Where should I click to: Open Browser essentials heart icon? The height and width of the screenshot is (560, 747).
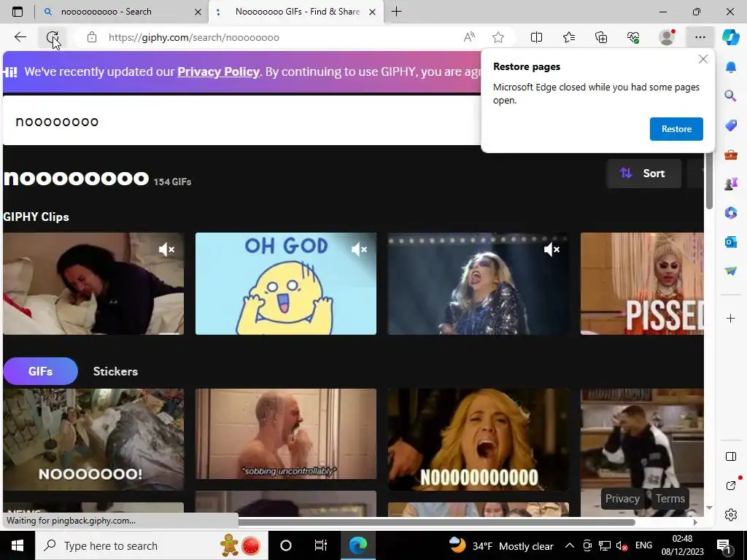(633, 37)
